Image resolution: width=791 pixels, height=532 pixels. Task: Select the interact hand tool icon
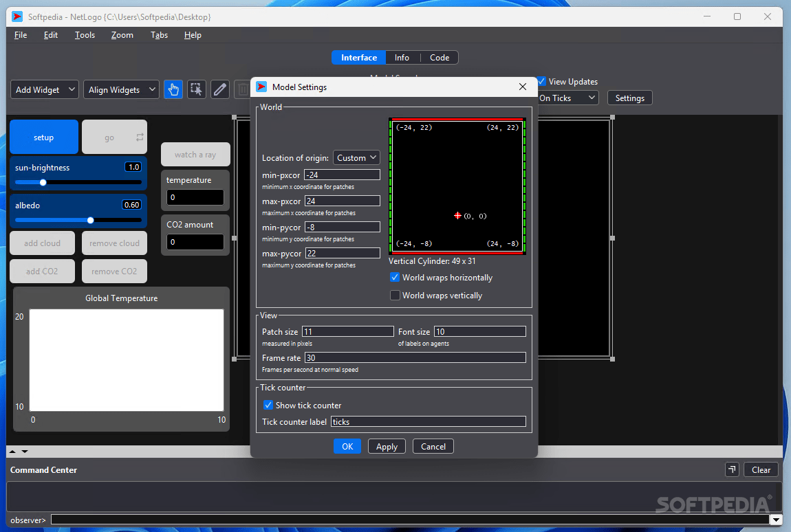pyautogui.click(x=173, y=90)
